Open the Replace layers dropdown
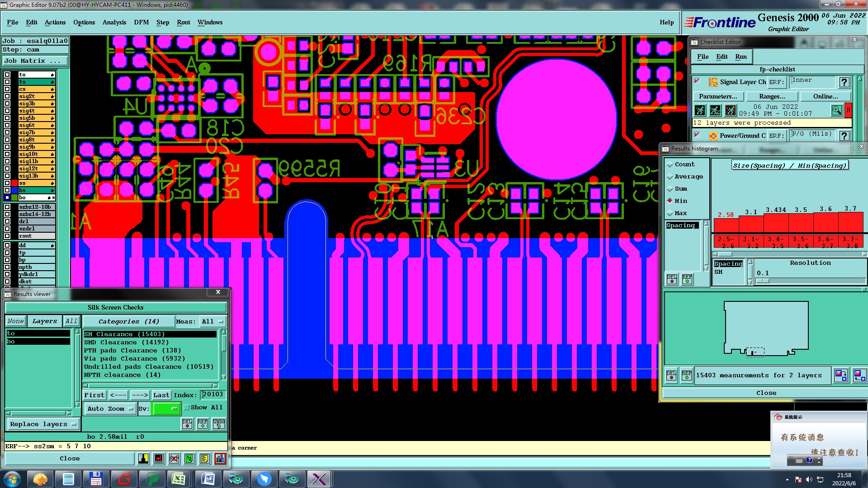 (42, 424)
